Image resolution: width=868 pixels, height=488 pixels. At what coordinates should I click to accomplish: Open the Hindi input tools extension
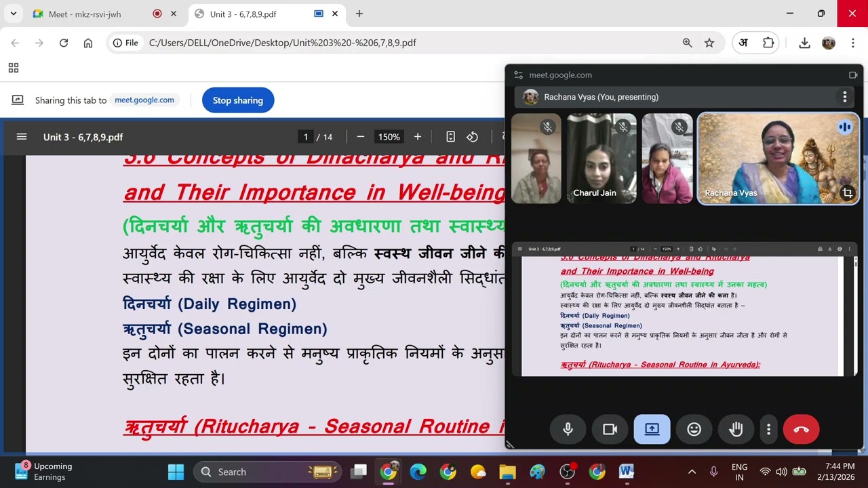pyautogui.click(x=744, y=43)
